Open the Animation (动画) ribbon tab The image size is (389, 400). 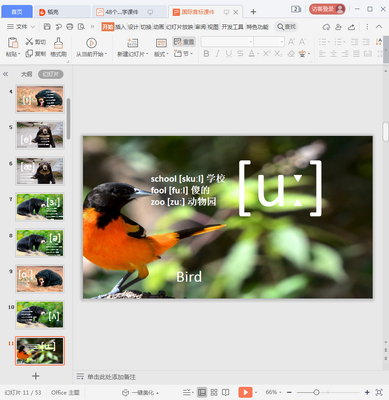tap(159, 27)
